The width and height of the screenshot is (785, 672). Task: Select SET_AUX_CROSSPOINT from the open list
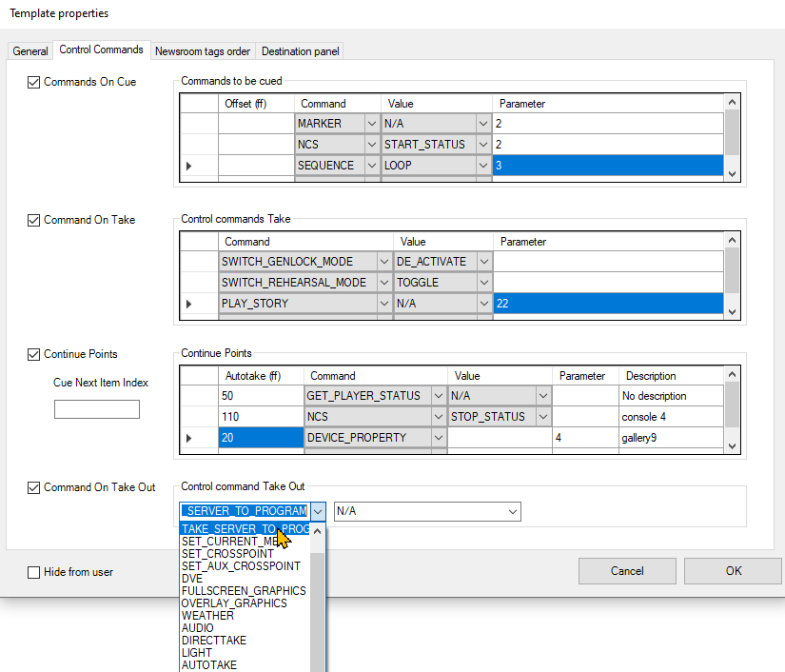(241, 566)
